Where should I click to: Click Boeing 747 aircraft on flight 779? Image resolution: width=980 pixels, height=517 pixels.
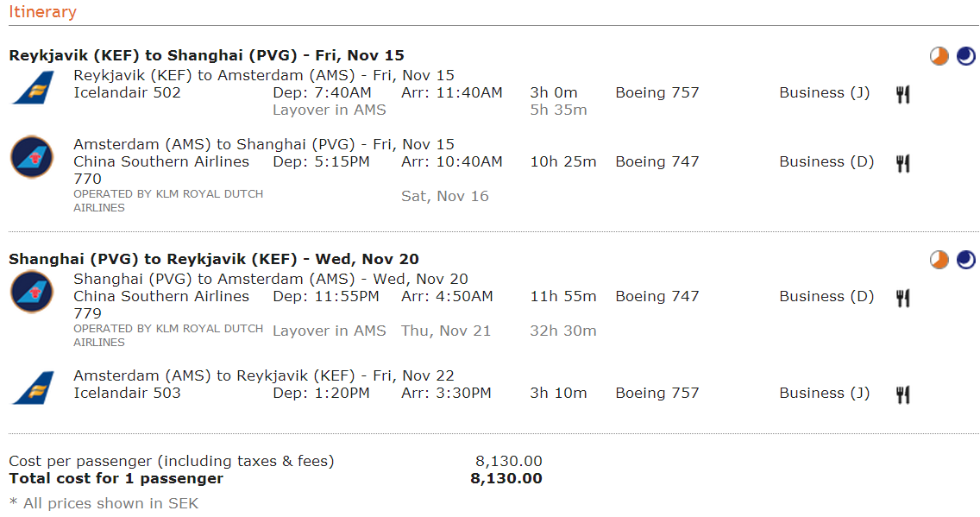click(x=656, y=296)
